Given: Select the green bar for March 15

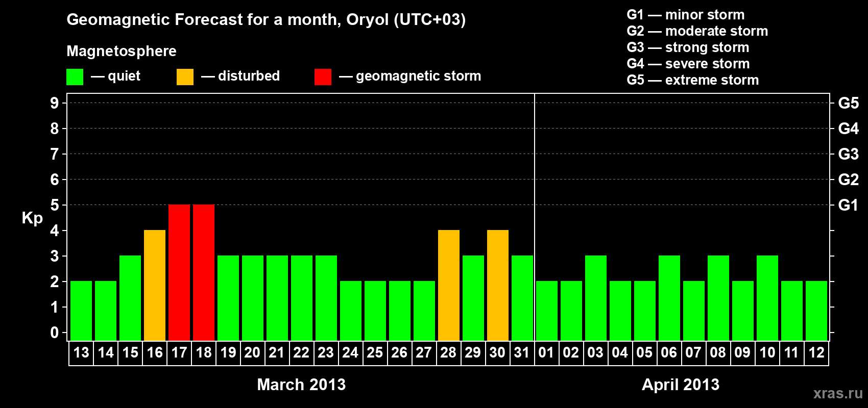Looking at the screenshot, I should coord(130,298).
